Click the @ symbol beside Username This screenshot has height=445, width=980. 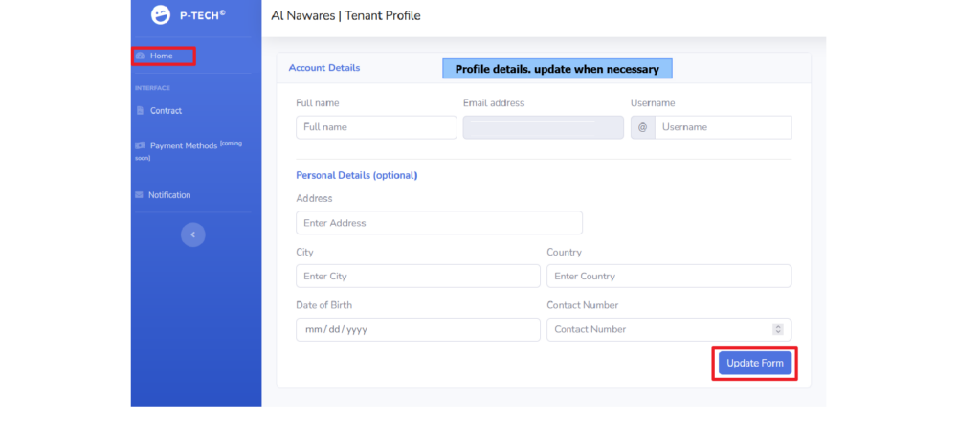(x=642, y=127)
